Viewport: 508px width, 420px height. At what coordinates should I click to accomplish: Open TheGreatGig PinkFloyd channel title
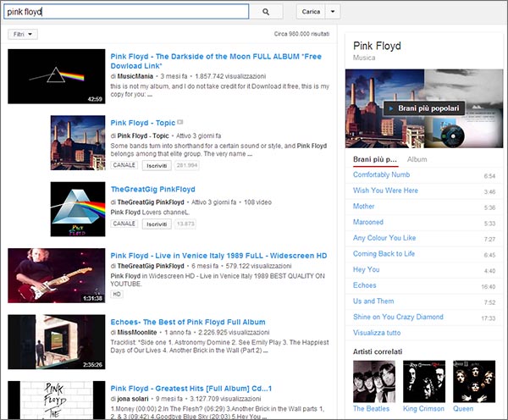tap(153, 190)
